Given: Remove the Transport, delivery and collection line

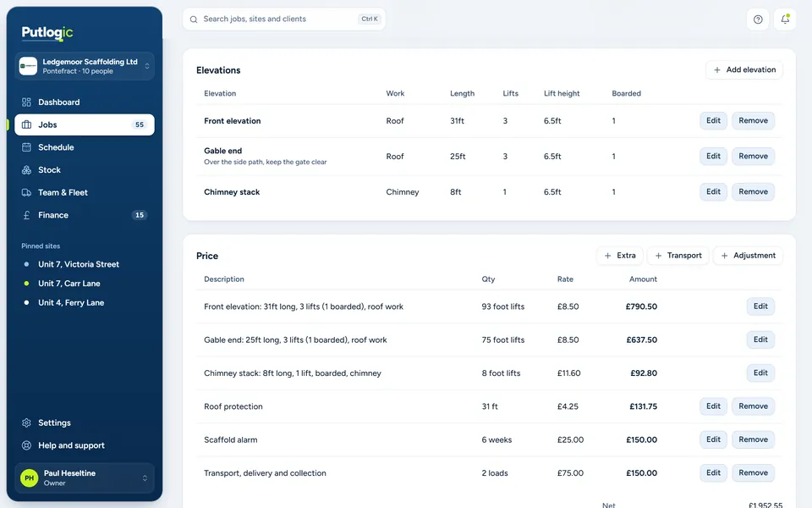Looking at the screenshot, I should click(753, 472).
